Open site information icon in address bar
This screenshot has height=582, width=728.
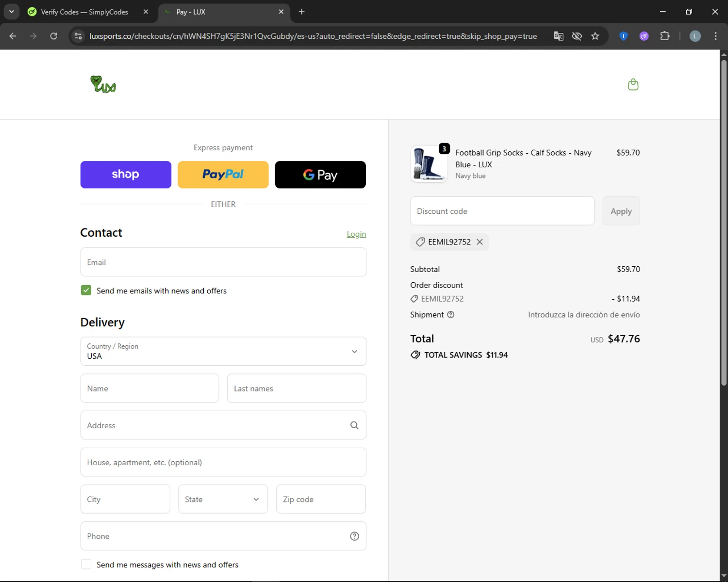(78, 36)
